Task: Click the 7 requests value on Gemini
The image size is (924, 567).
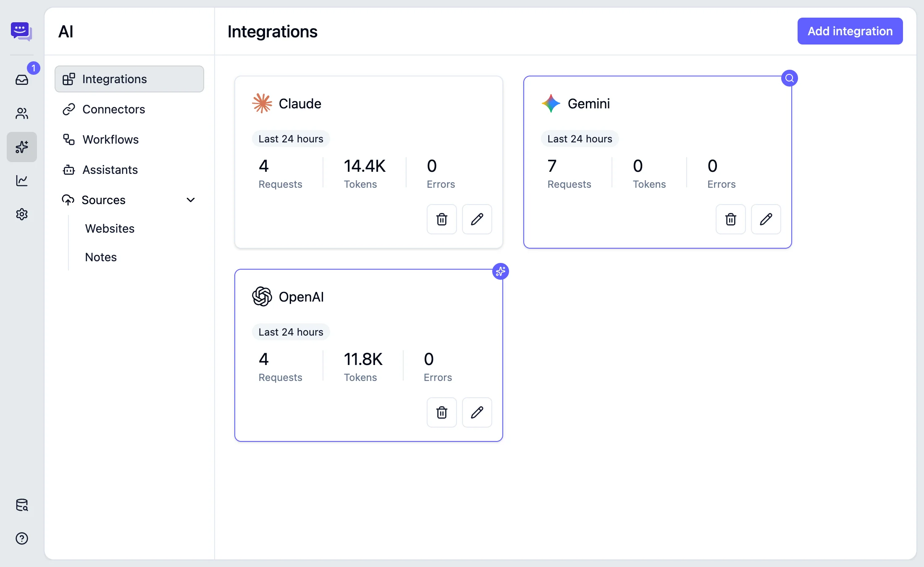Action: 552,166
